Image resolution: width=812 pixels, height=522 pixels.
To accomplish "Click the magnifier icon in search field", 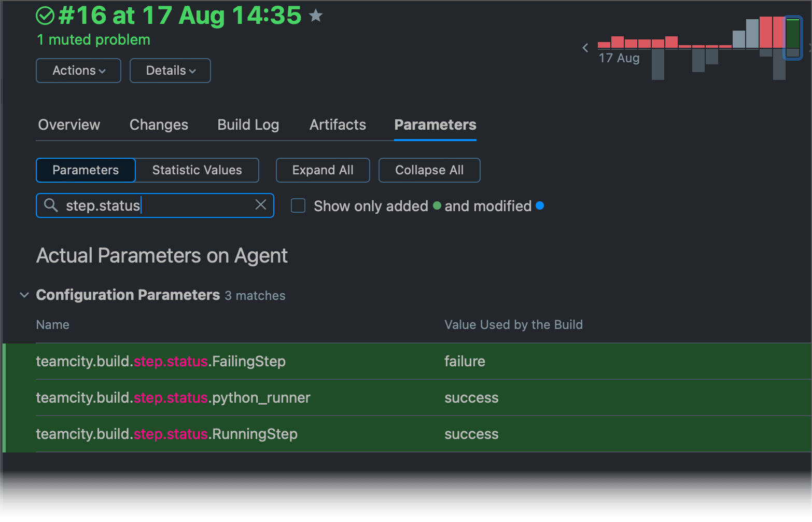I will (51, 205).
